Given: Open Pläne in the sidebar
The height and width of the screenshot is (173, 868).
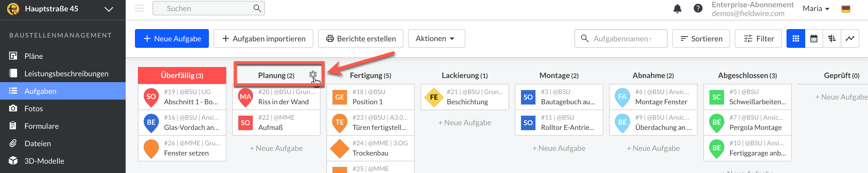Looking at the screenshot, I should [34, 56].
